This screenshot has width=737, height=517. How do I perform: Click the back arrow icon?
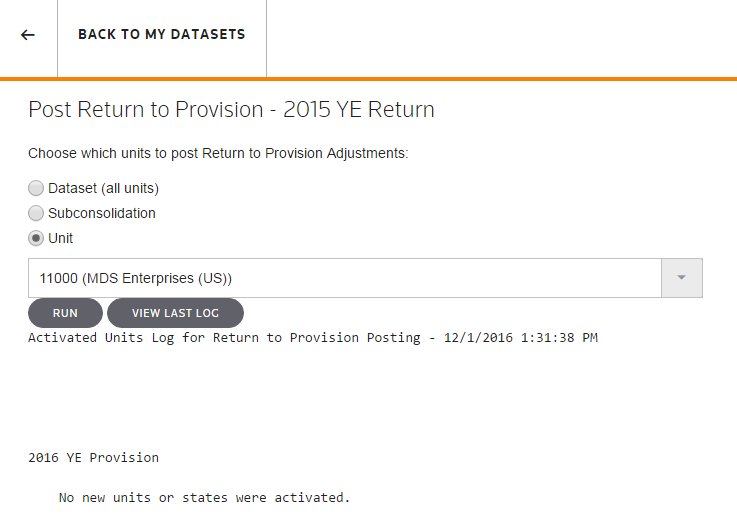click(28, 35)
